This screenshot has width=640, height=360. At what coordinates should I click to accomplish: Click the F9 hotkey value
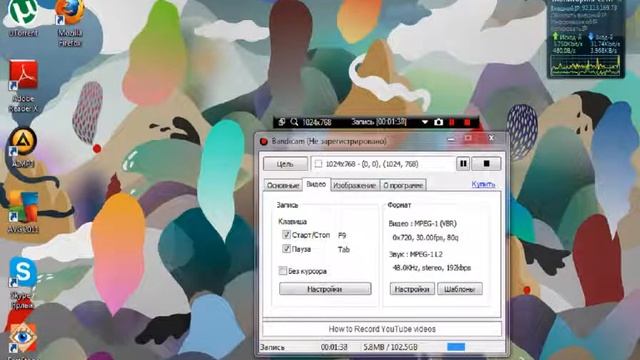coord(342,235)
